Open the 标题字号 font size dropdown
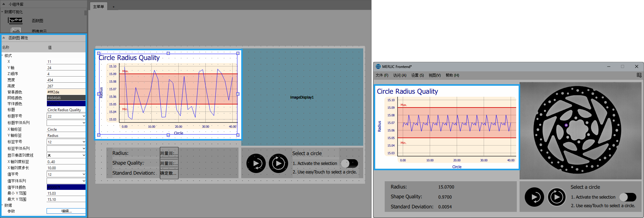Image resolution: width=644 pixels, height=218 pixels. [66, 116]
